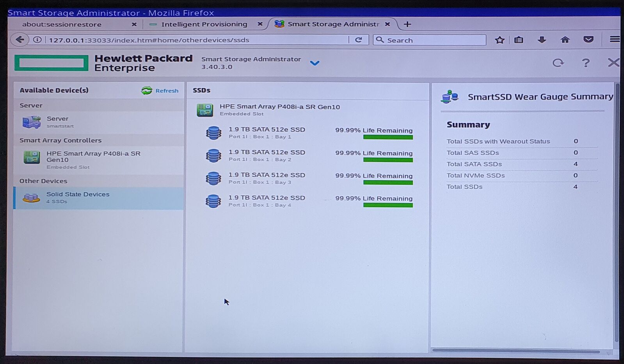Click the Bay 3 SSD disk icon

tap(213, 178)
